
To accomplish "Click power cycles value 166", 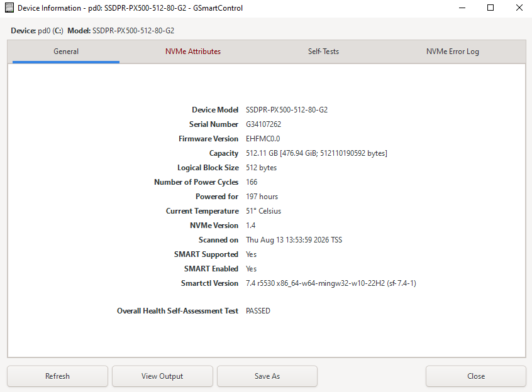I will click(x=252, y=182).
